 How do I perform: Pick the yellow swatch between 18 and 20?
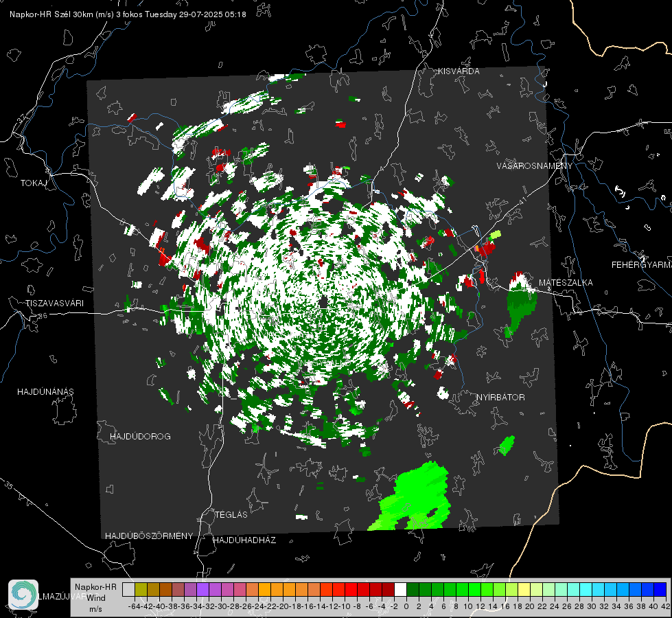[524, 590]
